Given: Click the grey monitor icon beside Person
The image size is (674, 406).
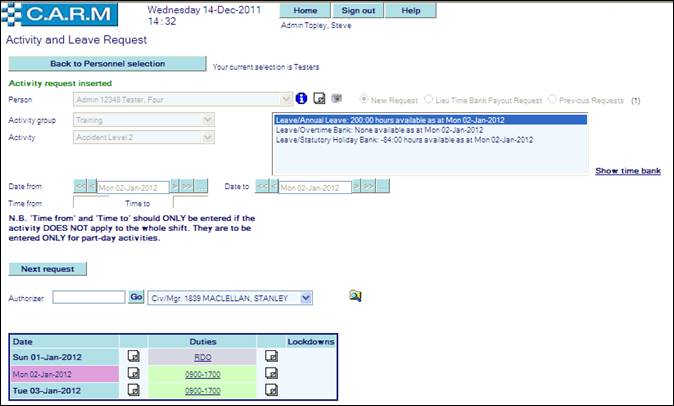Looking at the screenshot, I should tap(336, 100).
